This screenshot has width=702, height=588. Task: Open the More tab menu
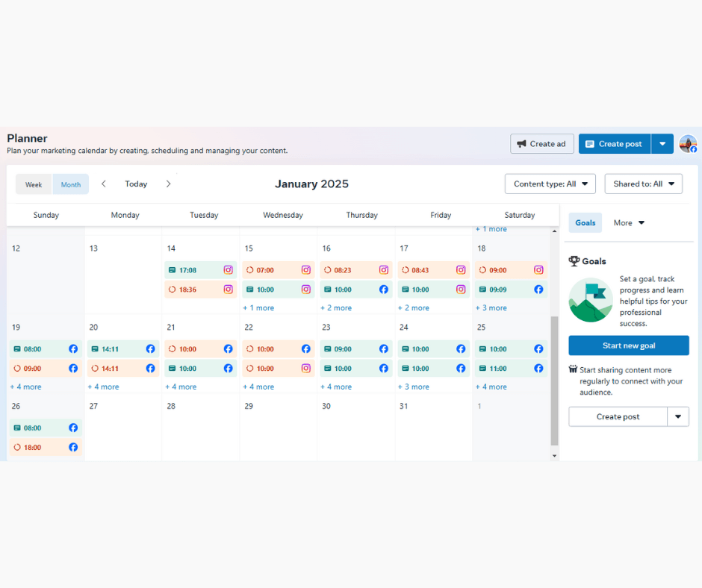(x=629, y=223)
